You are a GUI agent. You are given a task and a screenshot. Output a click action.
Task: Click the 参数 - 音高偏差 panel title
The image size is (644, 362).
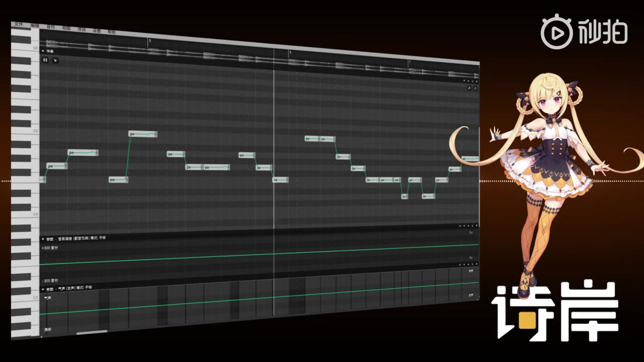coord(76,238)
